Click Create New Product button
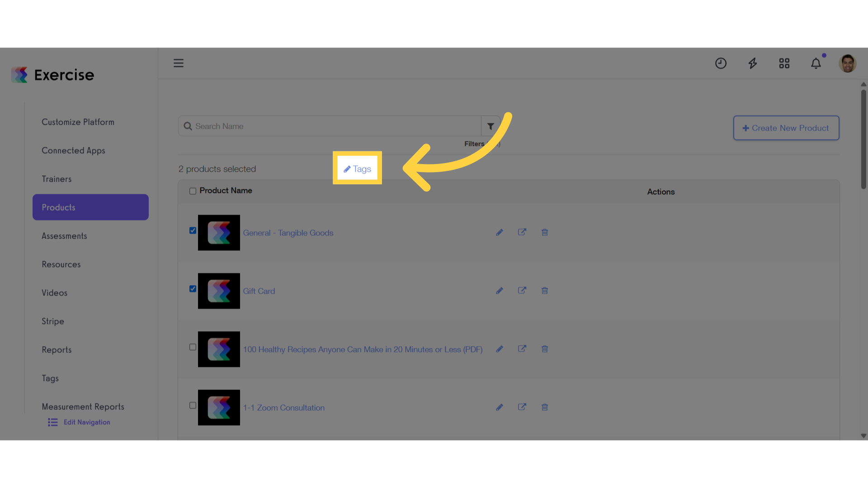 pyautogui.click(x=786, y=128)
